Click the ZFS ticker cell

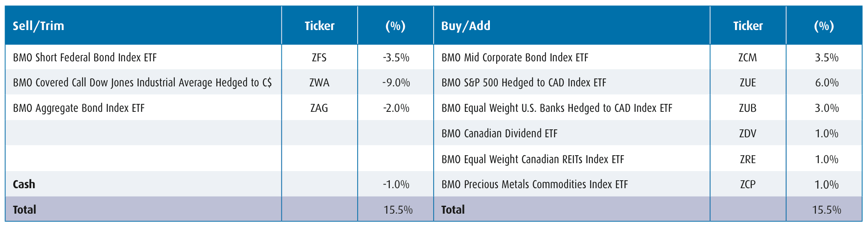[319, 58]
